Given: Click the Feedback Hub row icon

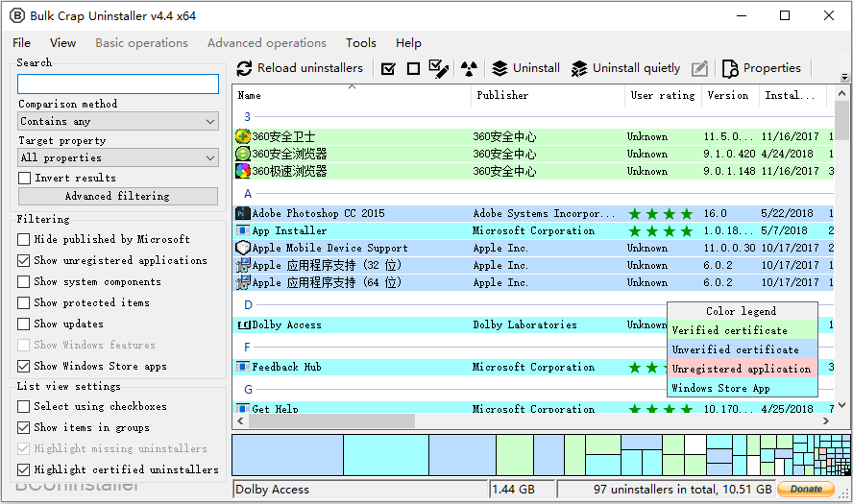Looking at the screenshot, I should (x=243, y=367).
